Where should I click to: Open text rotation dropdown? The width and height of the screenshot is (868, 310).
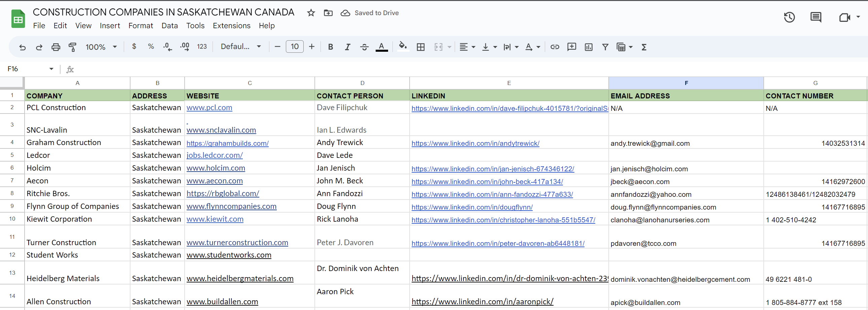[x=532, y=47]
